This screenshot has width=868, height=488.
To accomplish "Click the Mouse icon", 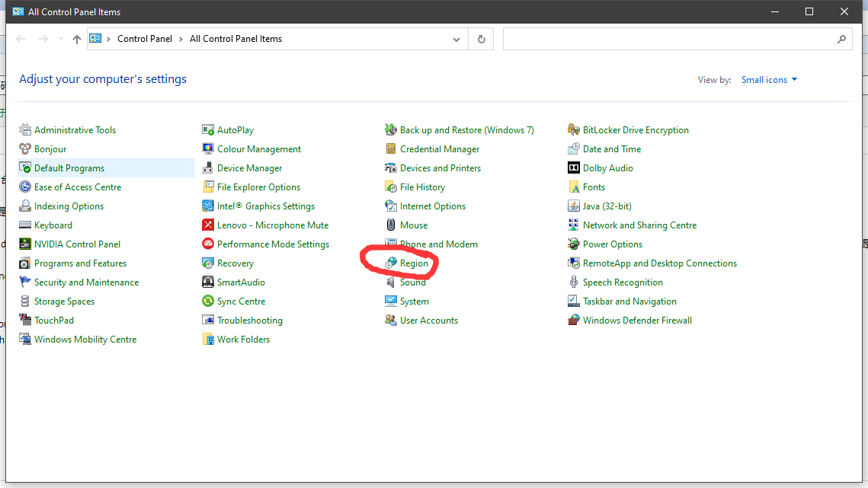I will click(391, 225).
